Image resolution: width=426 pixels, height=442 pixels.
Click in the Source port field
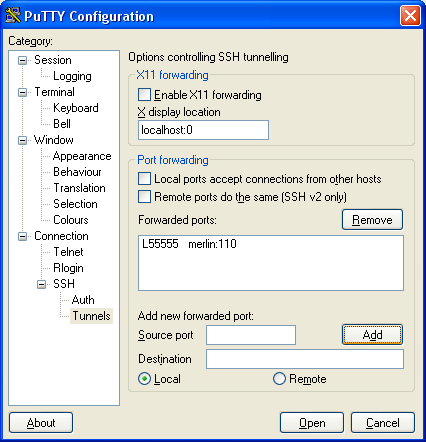(x=251, y=335)
